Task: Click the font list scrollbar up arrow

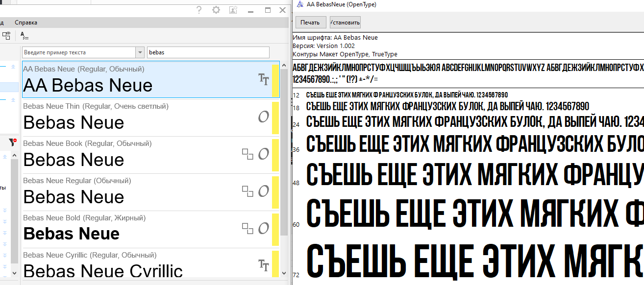Action: click(x=284, y=65)
